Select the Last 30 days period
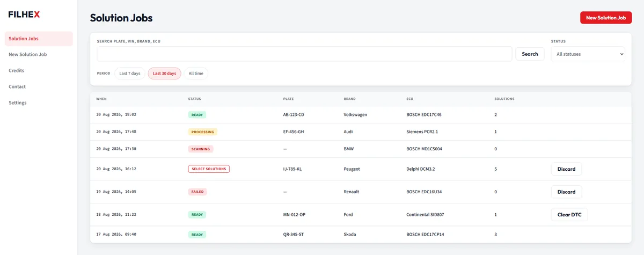 164,74
